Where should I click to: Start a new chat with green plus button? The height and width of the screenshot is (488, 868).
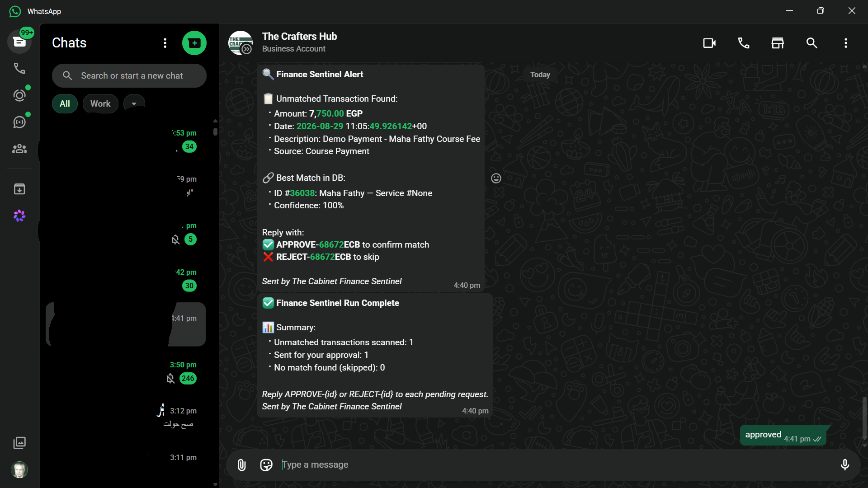[x=194, y=43]
